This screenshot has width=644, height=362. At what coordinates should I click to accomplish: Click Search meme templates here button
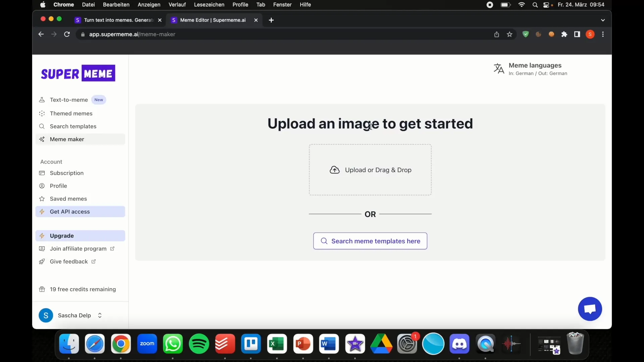coord(370,241)
